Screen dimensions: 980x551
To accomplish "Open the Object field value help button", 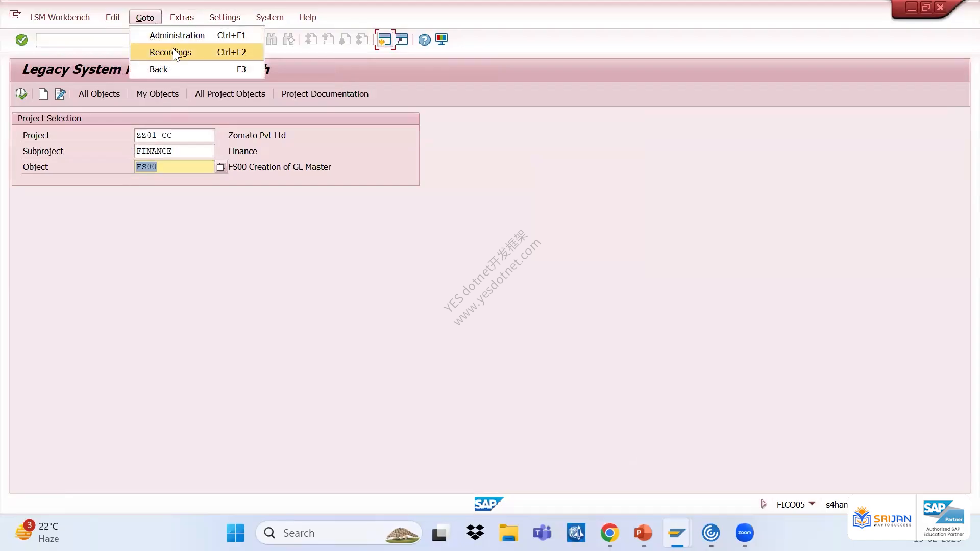I will pyautogui.click(x=220, y=167).
